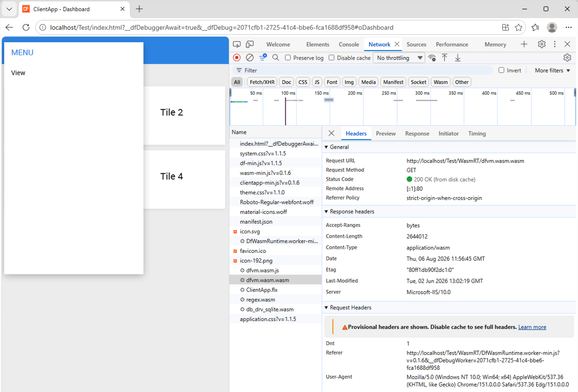
Task: Open the favorites list icon
Action: [x=535, y=27]
